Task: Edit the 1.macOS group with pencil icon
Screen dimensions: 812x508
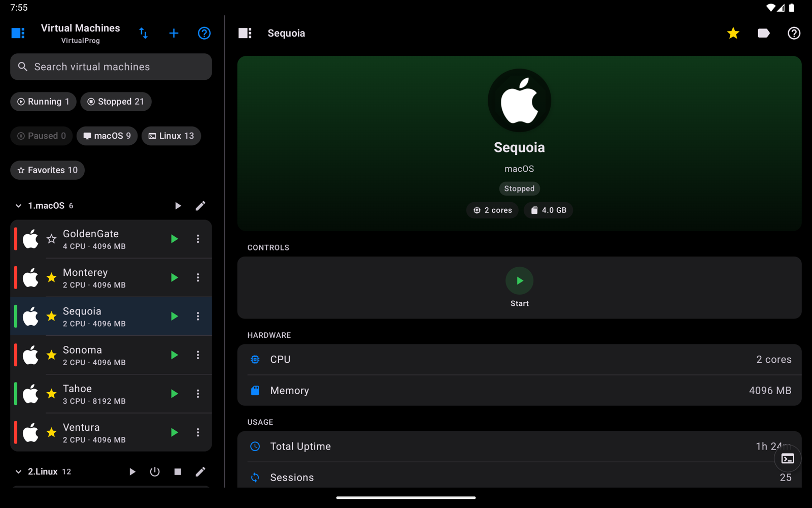Action: click(x=200, y=206)
